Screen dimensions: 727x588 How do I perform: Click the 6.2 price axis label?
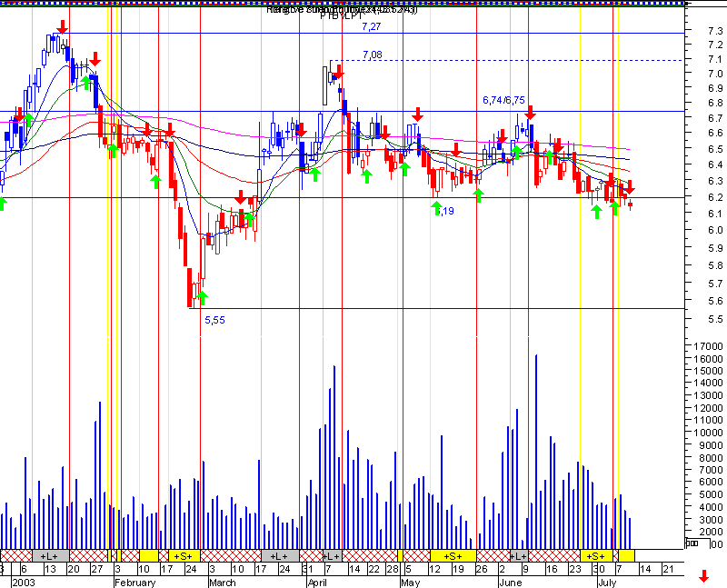[x=715, y=197]
